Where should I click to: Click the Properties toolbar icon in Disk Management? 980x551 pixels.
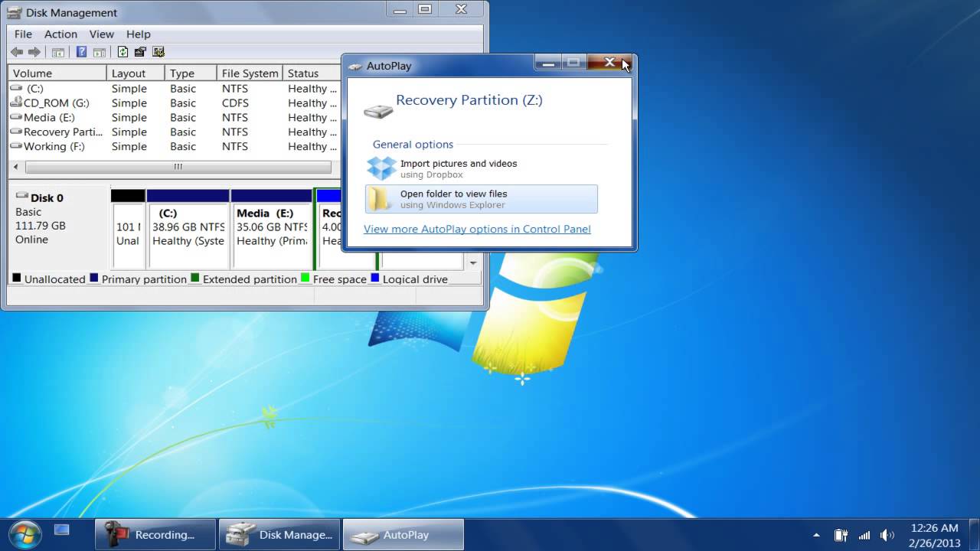point(140,52)
